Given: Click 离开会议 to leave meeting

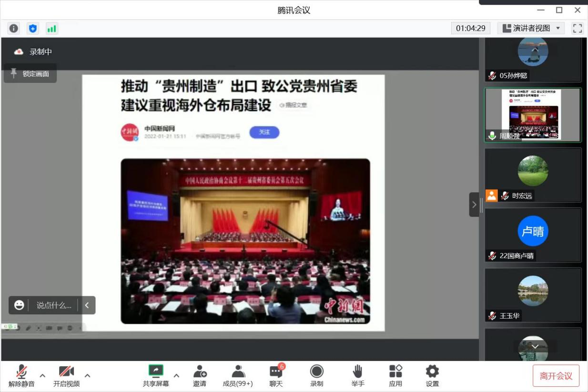Looking at the screenshot, I should pos(556,376).
